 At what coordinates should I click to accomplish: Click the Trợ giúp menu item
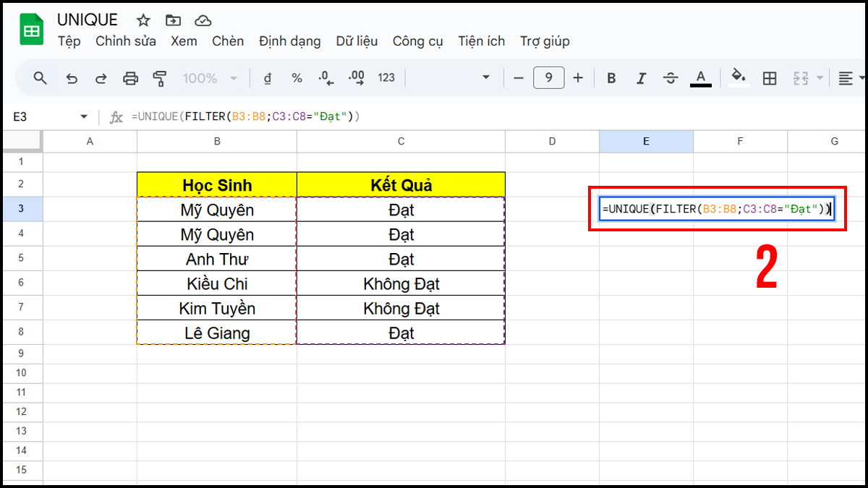tap(545, 41)
